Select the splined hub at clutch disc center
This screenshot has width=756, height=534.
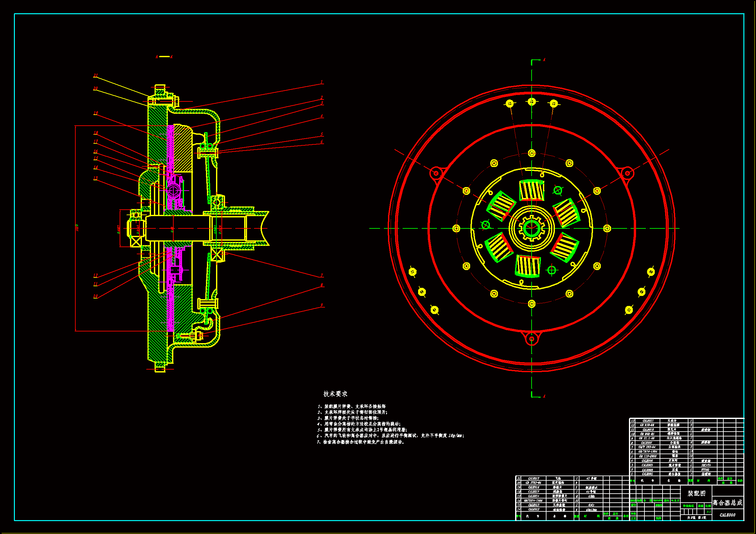(x=532, y=228)
